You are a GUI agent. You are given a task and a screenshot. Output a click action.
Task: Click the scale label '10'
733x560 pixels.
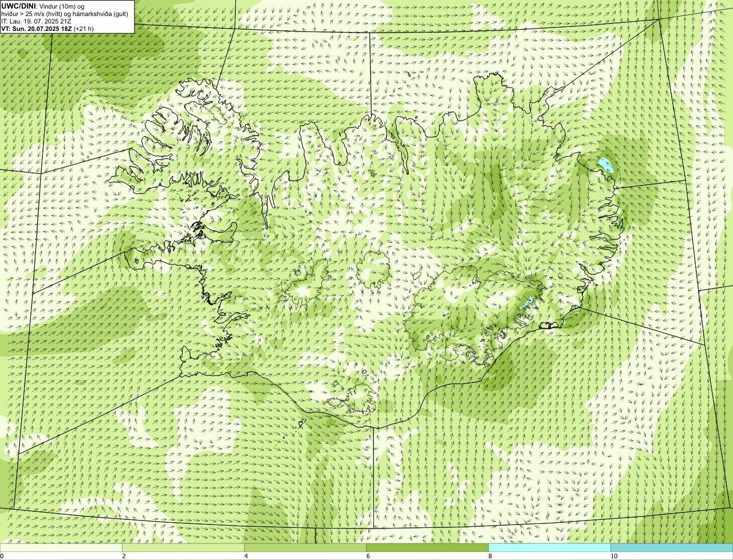coord(613,556)
